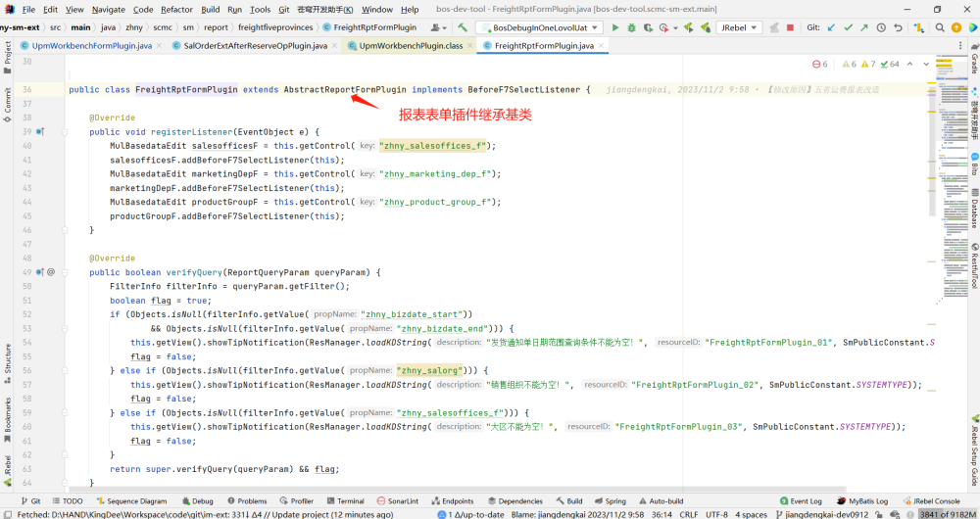980x519 pixels.
Task: Open Search Everywhere magnifier icon
Action: pos(940,27)
